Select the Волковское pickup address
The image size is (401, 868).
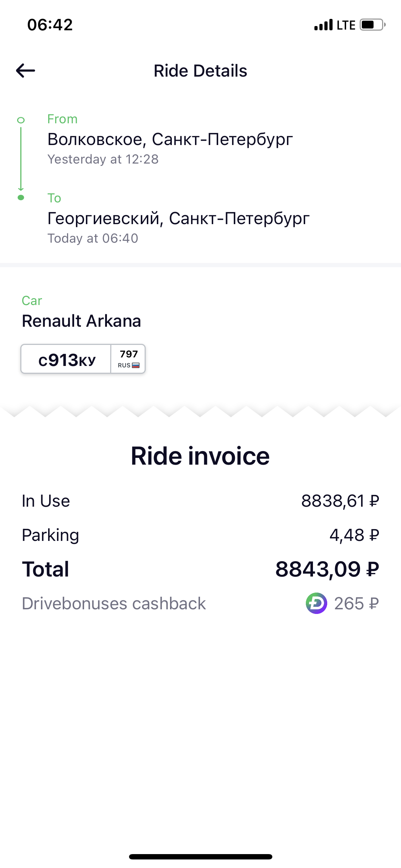[x=170, y=139]
